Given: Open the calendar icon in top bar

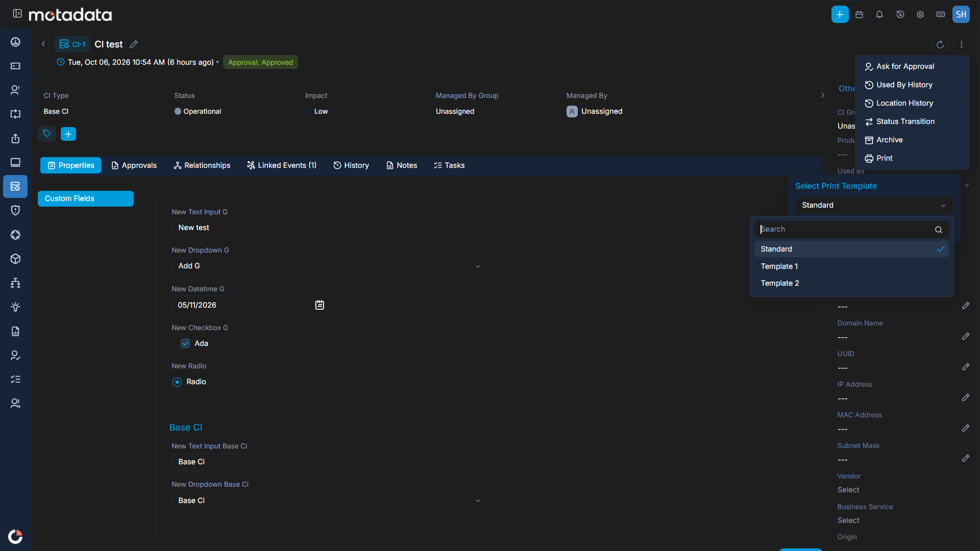Looking at the screenshot, I should pyautogui.click(x=860, y=14).
